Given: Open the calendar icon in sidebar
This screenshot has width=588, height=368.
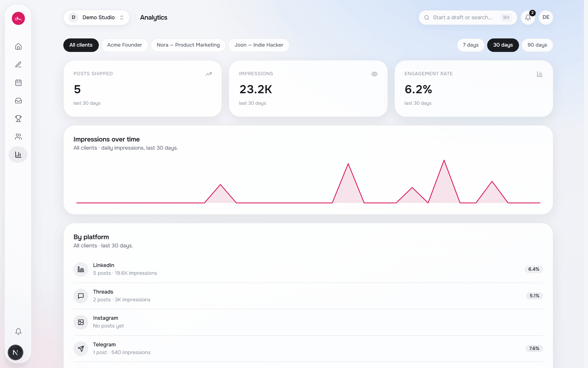Looking at the screenshot, I should pyautogui.click(x=18, y=83).
